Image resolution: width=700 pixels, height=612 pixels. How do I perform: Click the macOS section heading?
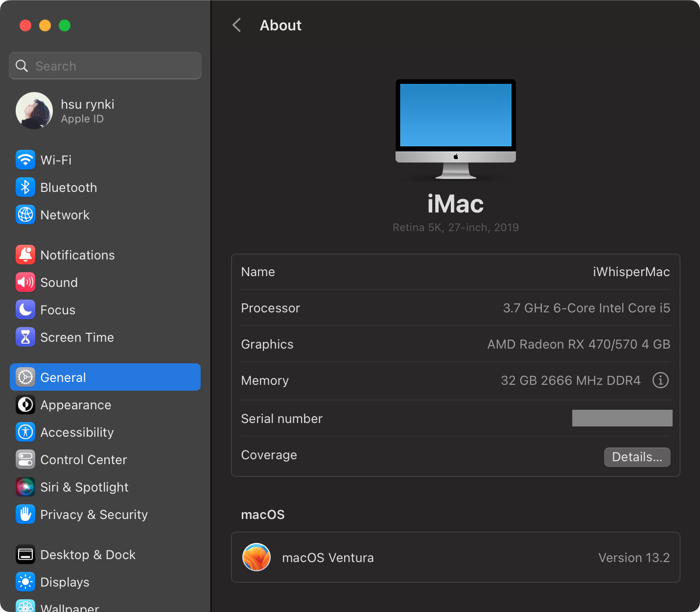click(x=263, y=515)
